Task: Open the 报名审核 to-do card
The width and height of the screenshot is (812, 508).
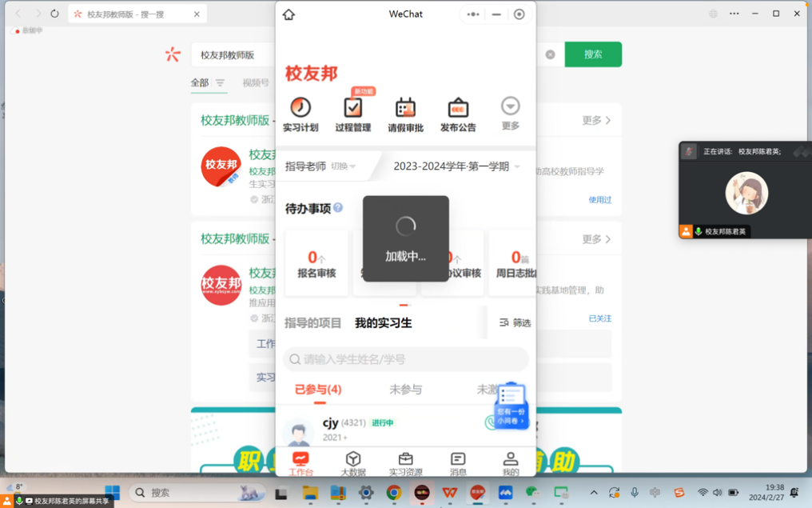Action: pos(316,263)
